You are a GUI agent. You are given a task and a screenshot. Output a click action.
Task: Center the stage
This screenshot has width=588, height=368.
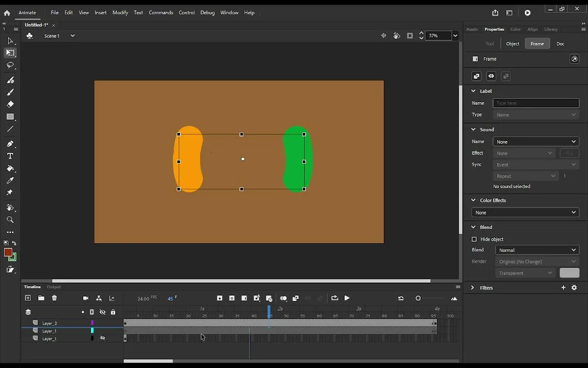[384, 36]
